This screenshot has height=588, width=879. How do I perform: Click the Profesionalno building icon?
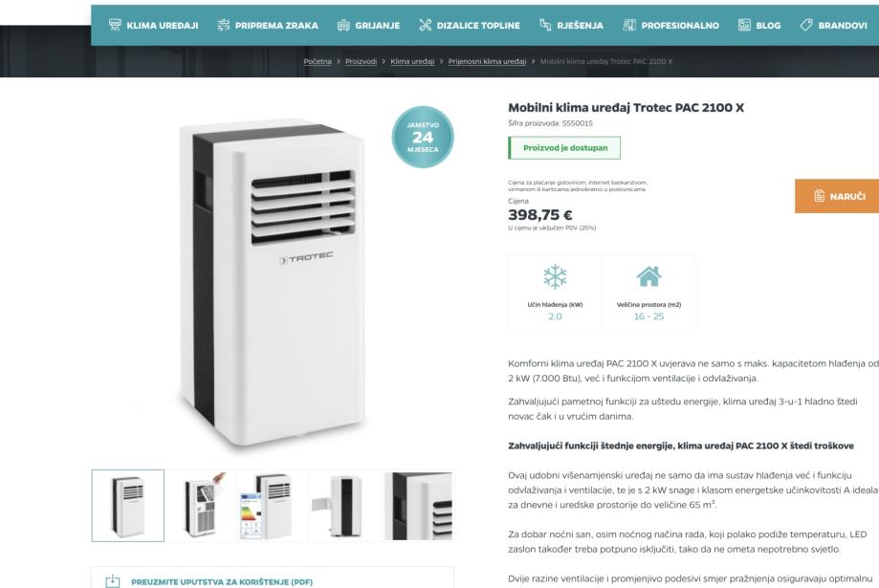point(629,25)
